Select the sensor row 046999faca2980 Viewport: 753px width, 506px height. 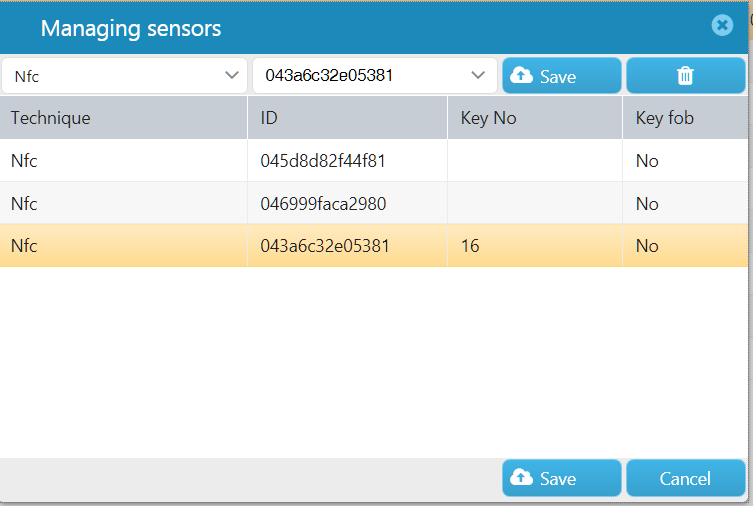374,203
